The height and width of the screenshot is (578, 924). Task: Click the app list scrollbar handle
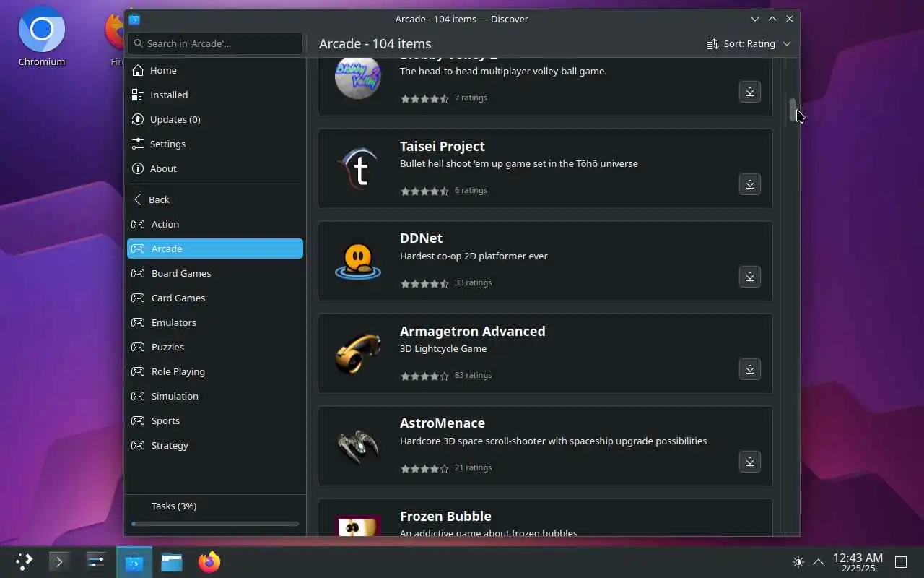point(792,111)
